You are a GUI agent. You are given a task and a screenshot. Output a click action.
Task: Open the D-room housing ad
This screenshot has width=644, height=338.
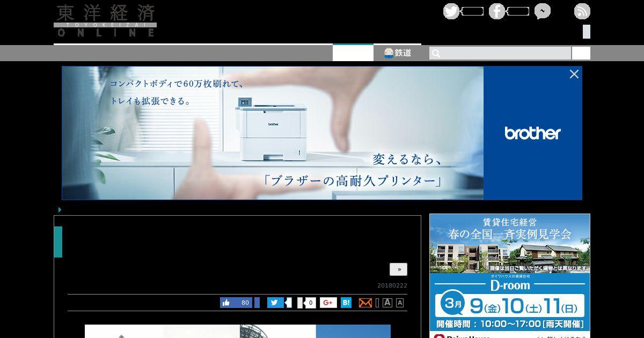click(x=510, y=276)
